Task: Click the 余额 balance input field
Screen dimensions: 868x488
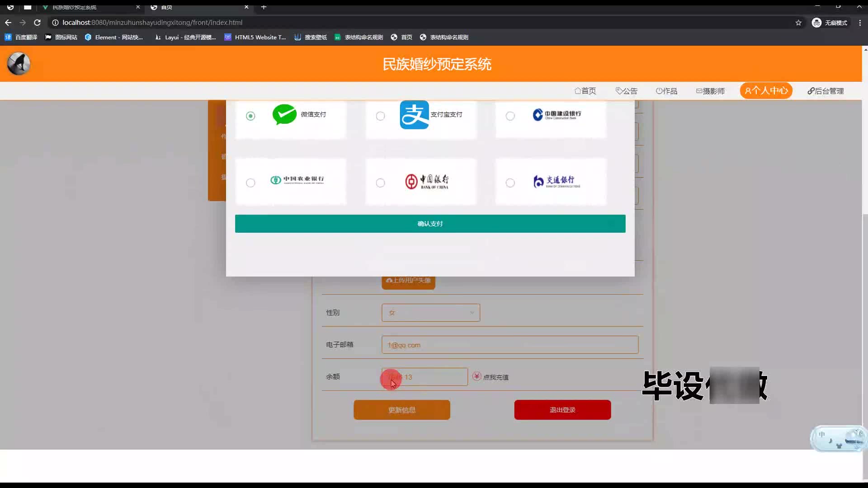Action: 425,377
